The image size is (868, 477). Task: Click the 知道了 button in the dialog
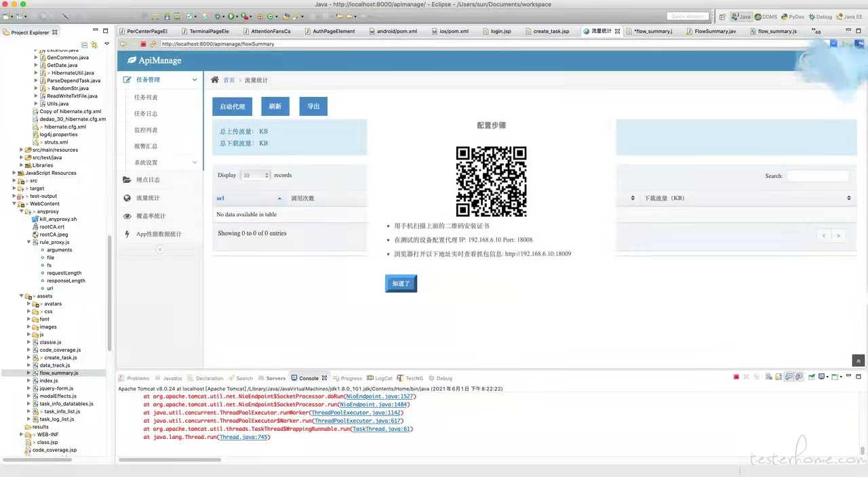point(401,283)
